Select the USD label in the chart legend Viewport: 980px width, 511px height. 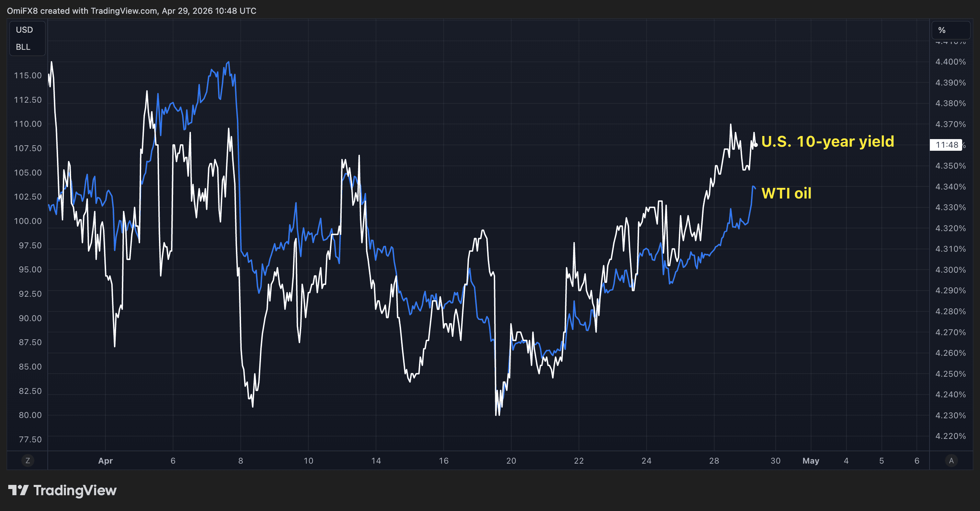pyautogui.click(x=24, y=30)
